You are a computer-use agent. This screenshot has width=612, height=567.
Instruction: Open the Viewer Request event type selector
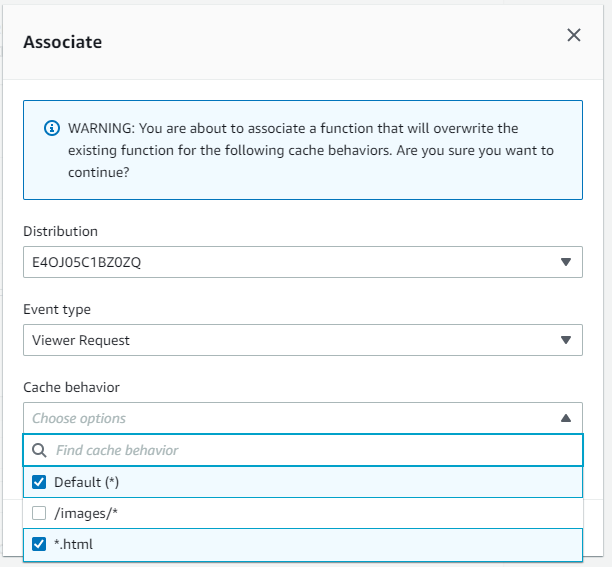click(303, 340)
